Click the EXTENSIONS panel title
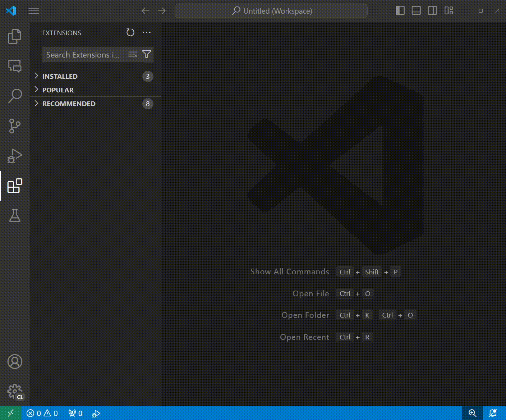The image size is (506, 420). (x=62, y=33)
